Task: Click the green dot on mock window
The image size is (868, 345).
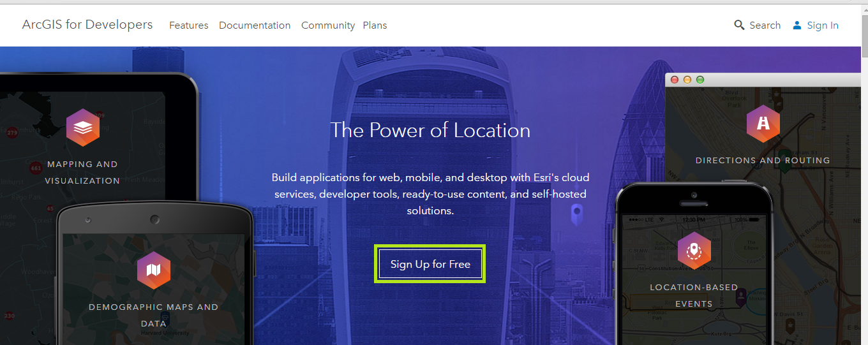Action: 700,80
